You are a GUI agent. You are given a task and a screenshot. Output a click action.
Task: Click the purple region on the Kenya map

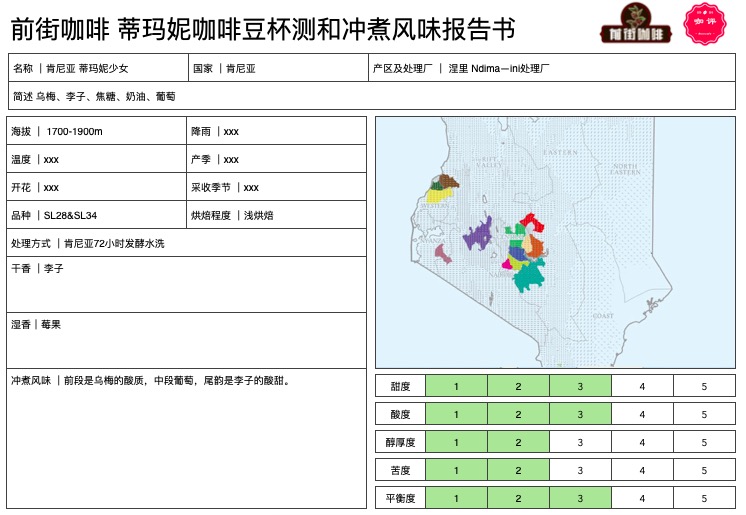pyautogui.click(x=477, y=236)
